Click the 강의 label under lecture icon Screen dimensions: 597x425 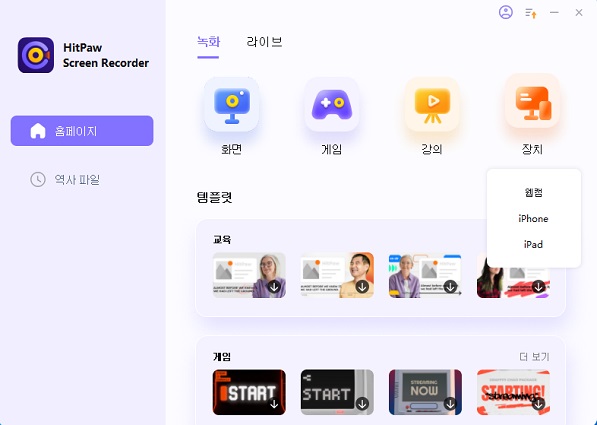point(432,149)
